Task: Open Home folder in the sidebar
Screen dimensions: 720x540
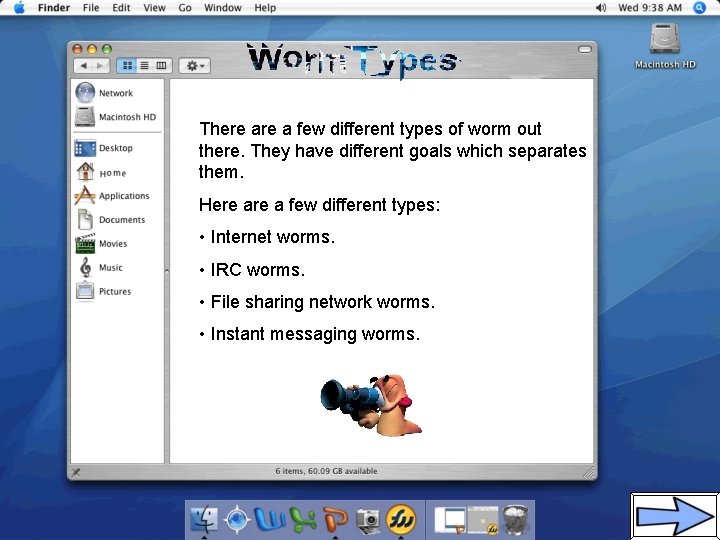Action: (101, 172)
